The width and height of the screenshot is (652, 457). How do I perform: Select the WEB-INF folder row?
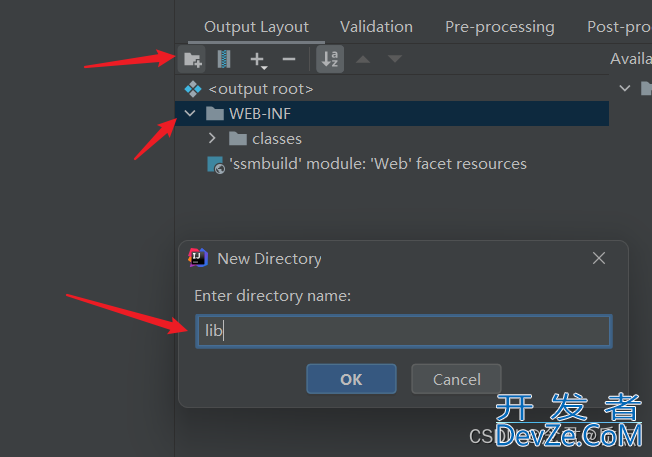(392, 114)
